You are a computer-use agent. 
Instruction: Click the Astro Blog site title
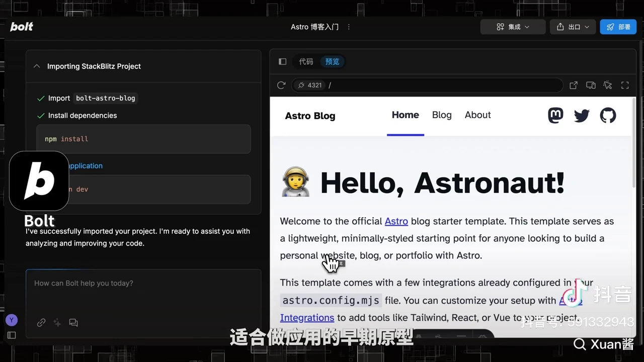pos(310,116)
